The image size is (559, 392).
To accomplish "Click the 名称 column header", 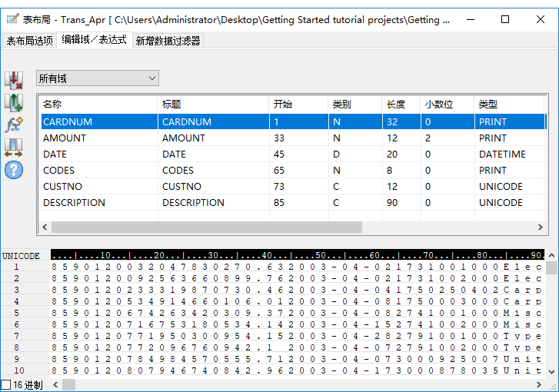I will (x=52, y=105).
